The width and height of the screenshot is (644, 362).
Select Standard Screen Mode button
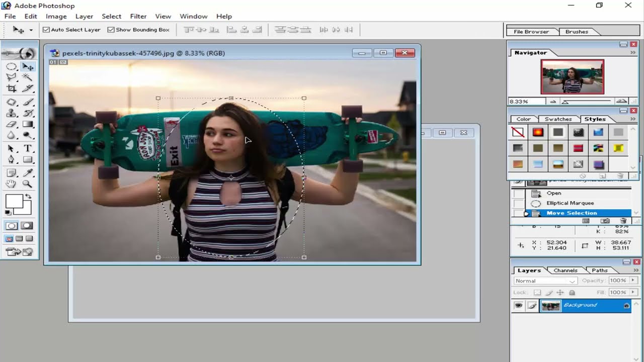pyautogui.click(x=9, y=239)
